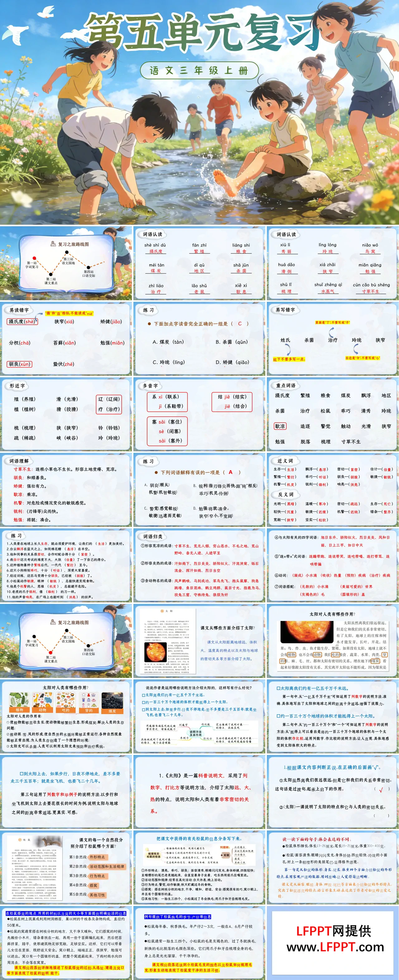Click the orange 动物 label
This screenshot has width=399, height=980.
coord(43,710)
